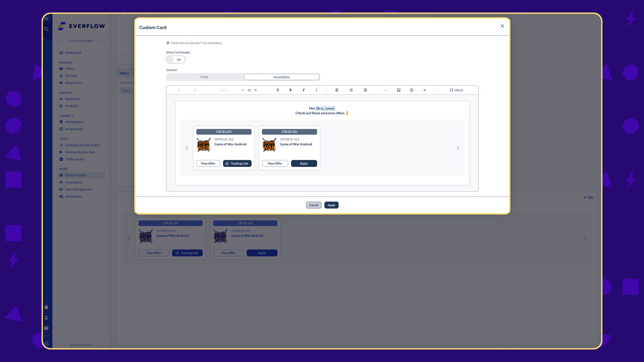Click previous arrow in editor offer carousel
Image resolution: width=644 pixels, height=362 pixels.
pyautogui.click(x=187, y=148)
